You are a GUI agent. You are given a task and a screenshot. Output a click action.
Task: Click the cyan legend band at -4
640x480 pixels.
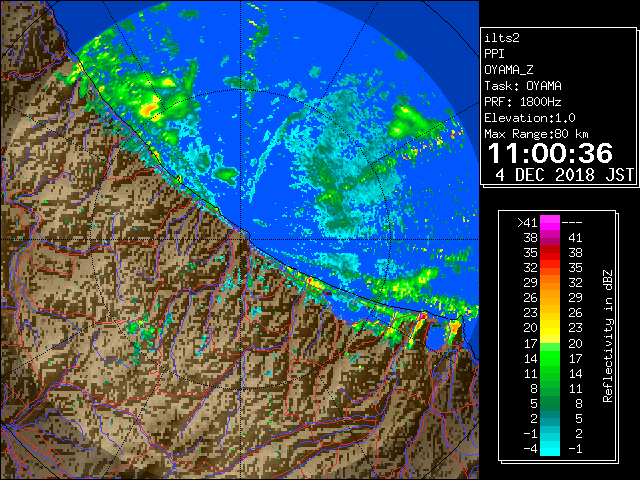550,449
